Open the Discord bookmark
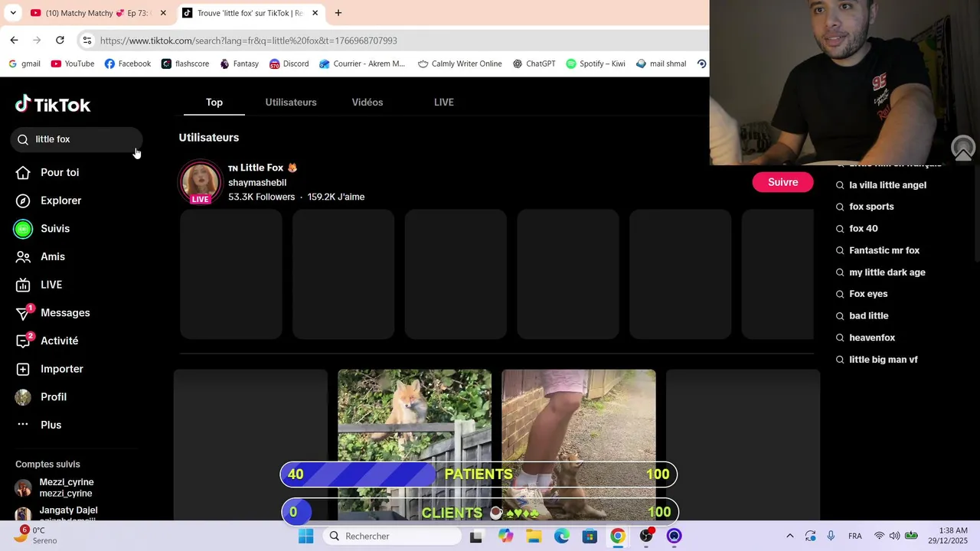The image size is (980, 551). [x=289, y=64]
